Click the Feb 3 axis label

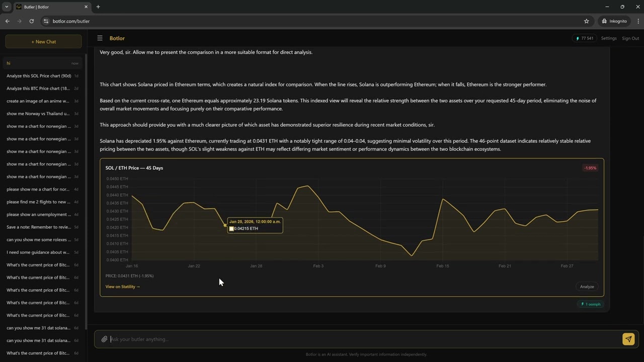(x=318, y=266)
